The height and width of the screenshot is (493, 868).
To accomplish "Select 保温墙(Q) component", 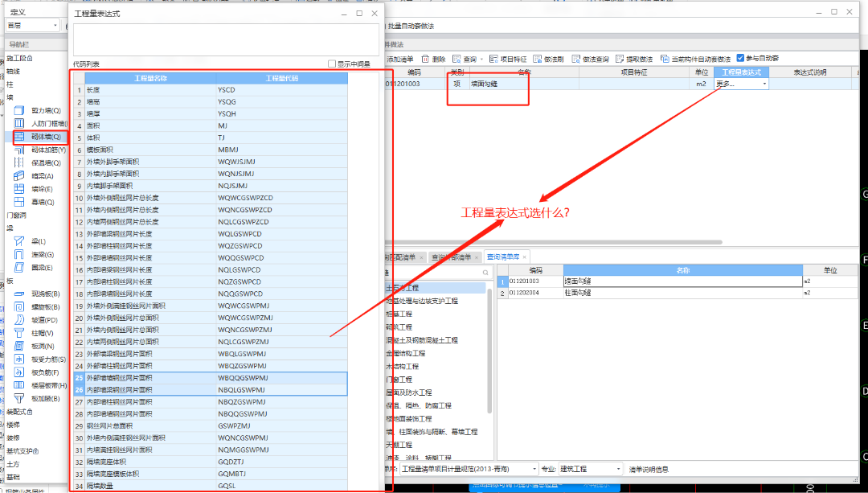I will coord(45,162).
